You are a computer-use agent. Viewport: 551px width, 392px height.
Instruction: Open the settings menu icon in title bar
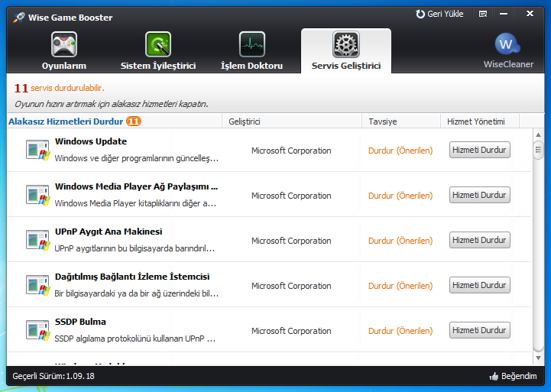coord(483,14)
